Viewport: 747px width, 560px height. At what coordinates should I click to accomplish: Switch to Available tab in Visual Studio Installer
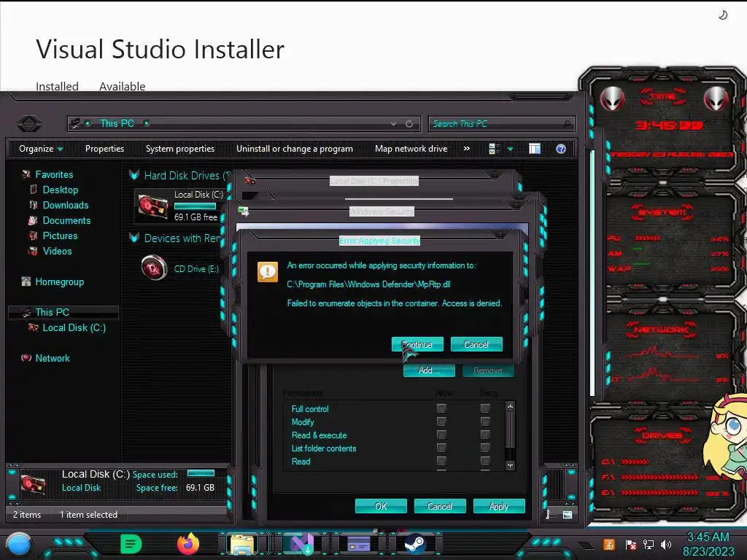(x=123, y=86)
